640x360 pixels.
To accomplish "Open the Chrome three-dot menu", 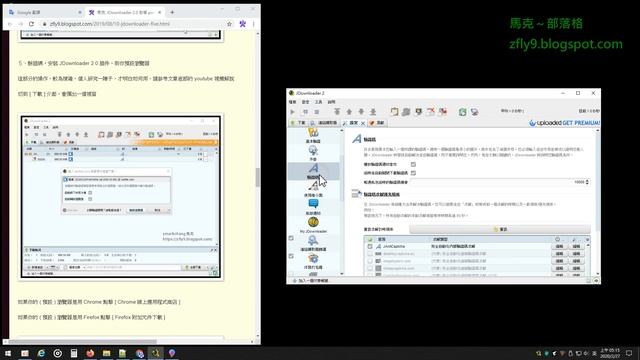I will point(253,24).
